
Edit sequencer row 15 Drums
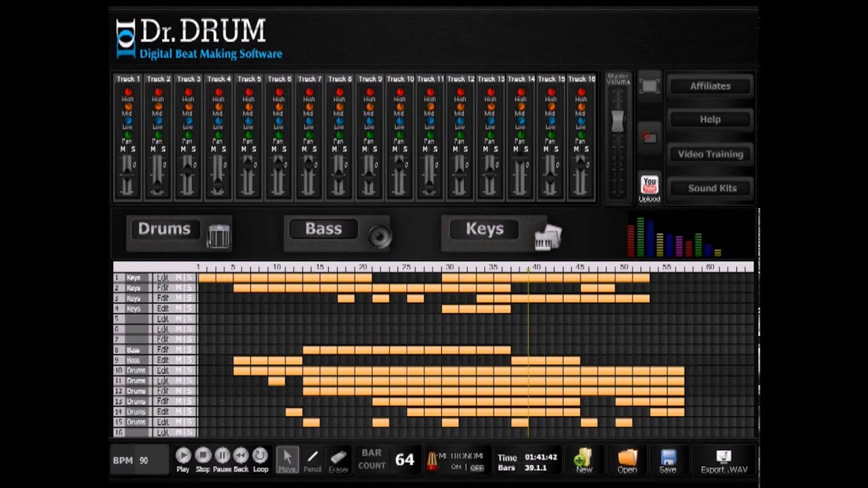pos(163,422)
